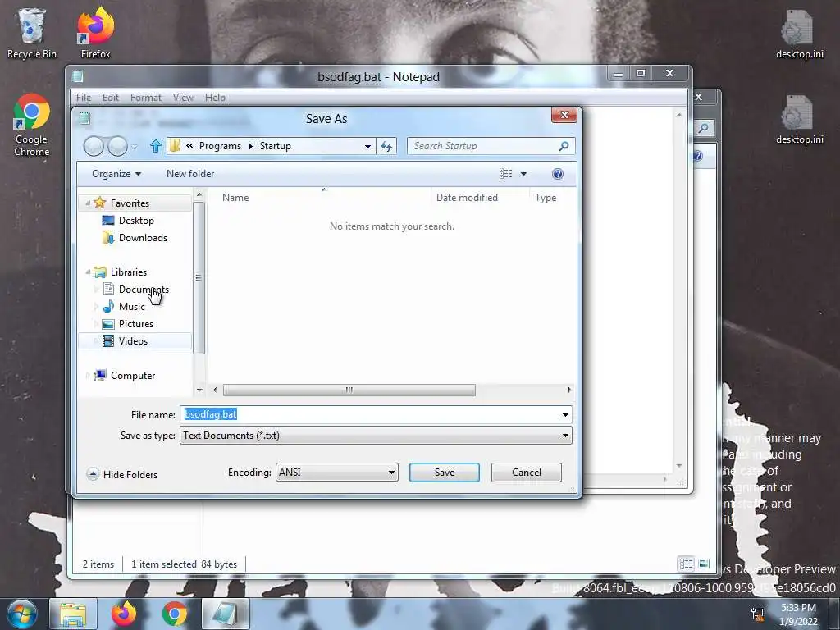The width and height of the screenshot is (840, 630).
Task: Click the Save button
Action: tap(444, 472)
